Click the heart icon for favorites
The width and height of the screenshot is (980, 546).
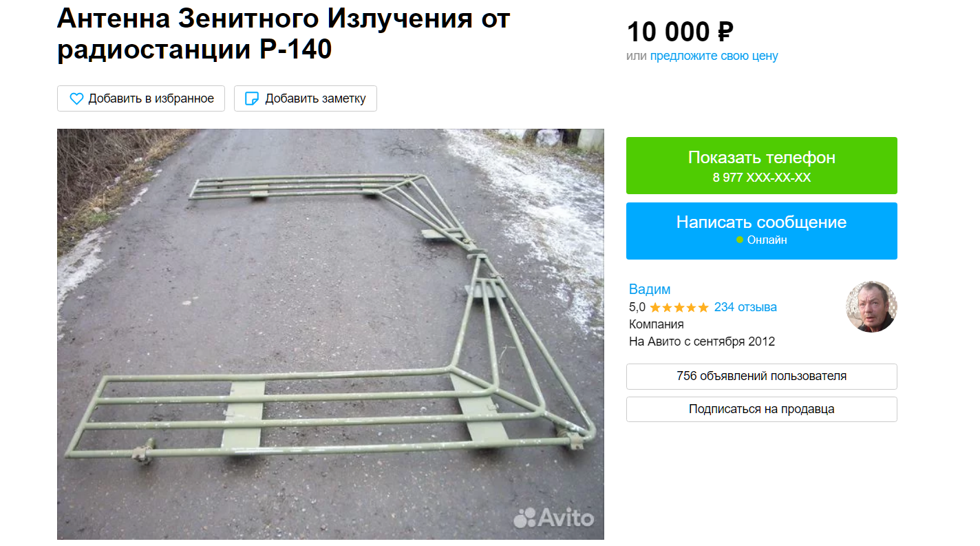[76, 98]
